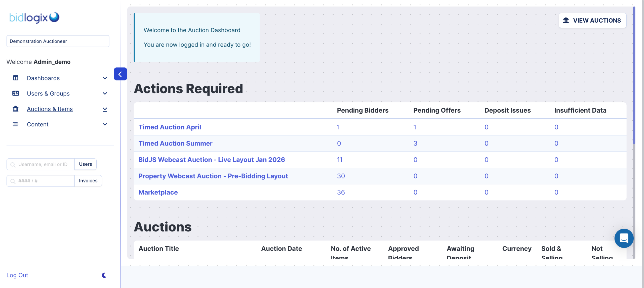
Task: Open Timed Auction Summer
Action: 175,143
